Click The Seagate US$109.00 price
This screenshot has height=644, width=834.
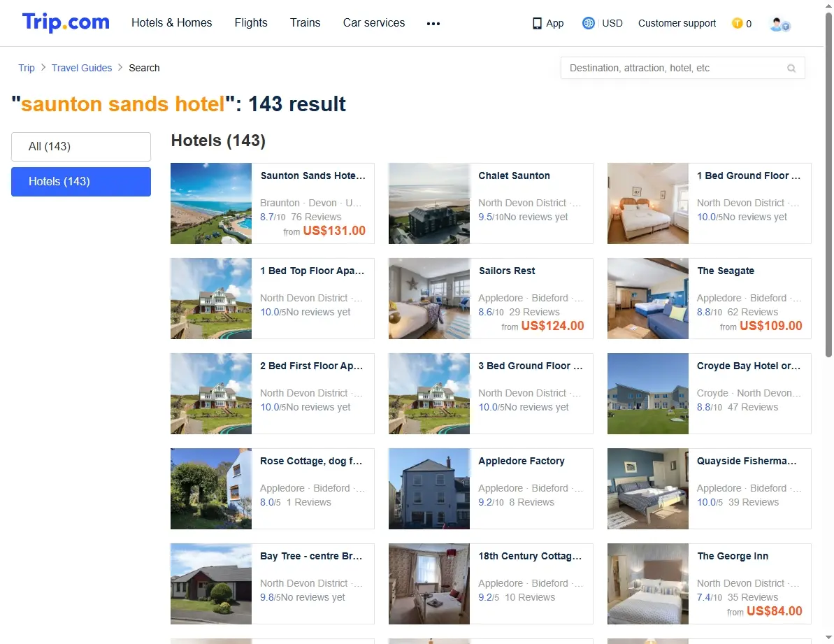tap(771, 326)
